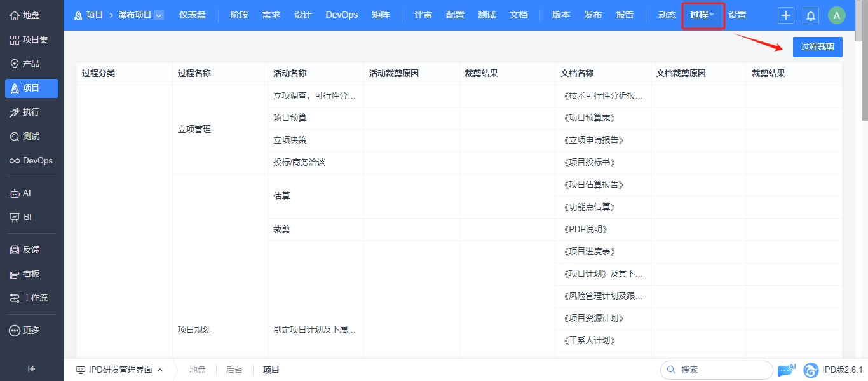868x381 pixels.
Task: Click the 过程裁剪 button
Action: tap(817, 47)
